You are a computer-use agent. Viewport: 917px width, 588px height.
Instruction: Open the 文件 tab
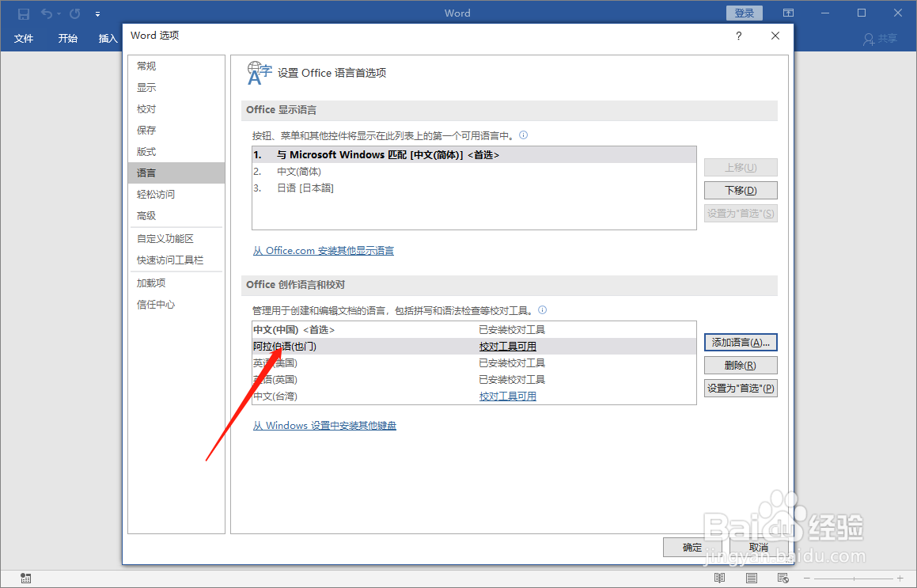[x=24, y=39]
